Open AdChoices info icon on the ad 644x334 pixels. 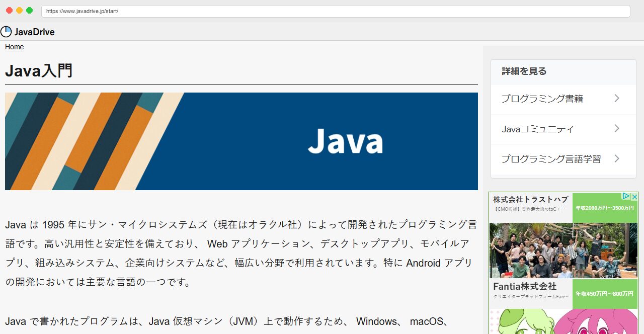[x=626, y=196]
